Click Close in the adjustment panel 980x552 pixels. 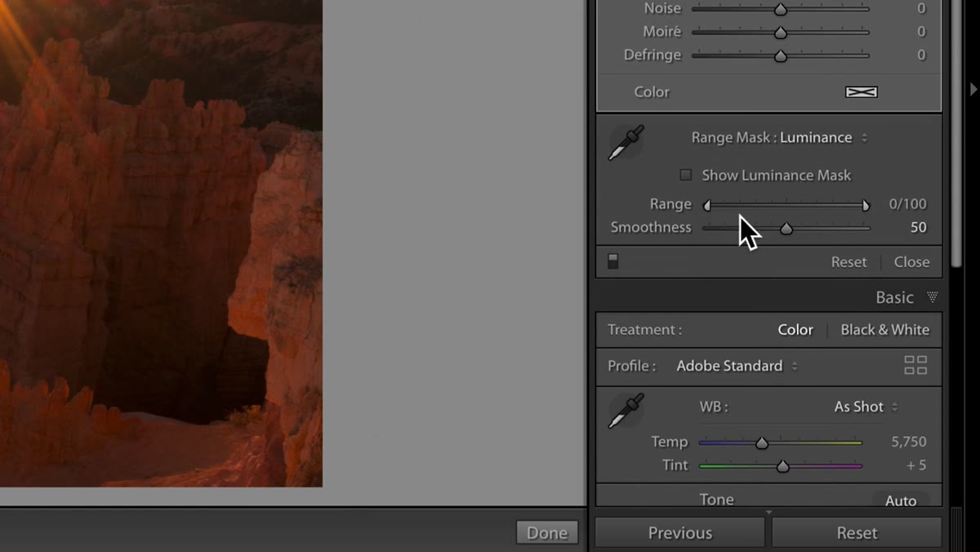coord(911,262)
